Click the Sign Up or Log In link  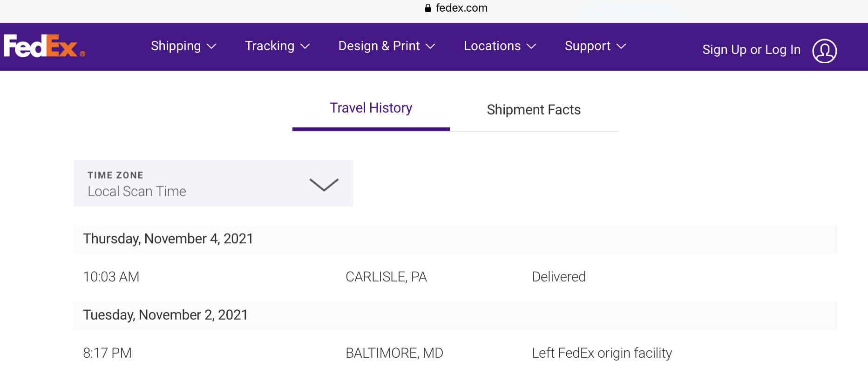[x=751, y=50]
